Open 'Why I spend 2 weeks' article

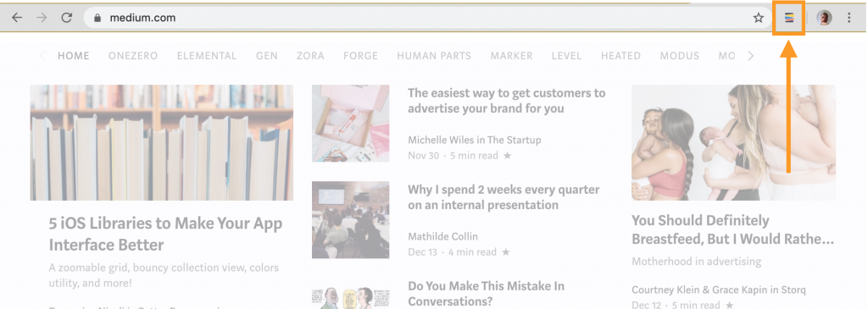click(x=504, y=197)
